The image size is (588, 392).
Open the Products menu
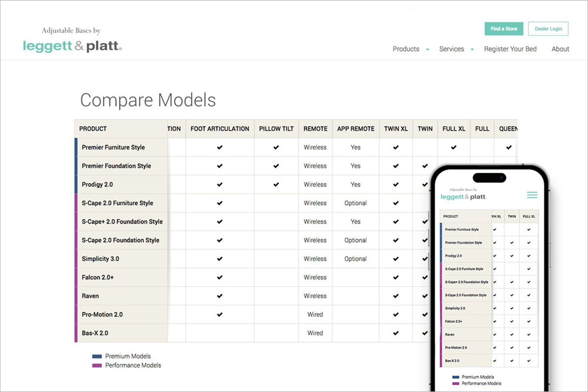[406, 49]
